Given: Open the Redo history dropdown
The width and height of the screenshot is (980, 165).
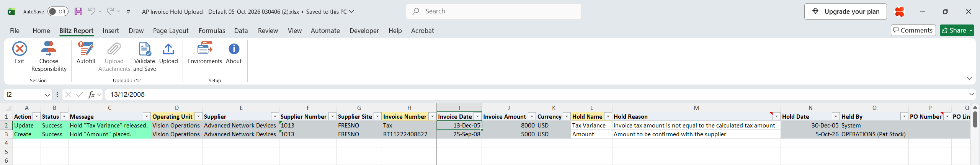Looking at the screenshot, I should [x=119, y=11].
